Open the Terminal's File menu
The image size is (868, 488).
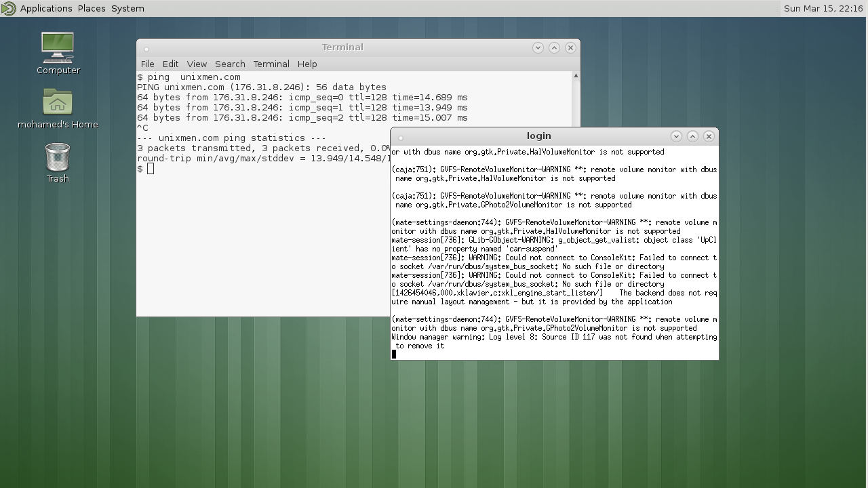[x=147, y=64]
